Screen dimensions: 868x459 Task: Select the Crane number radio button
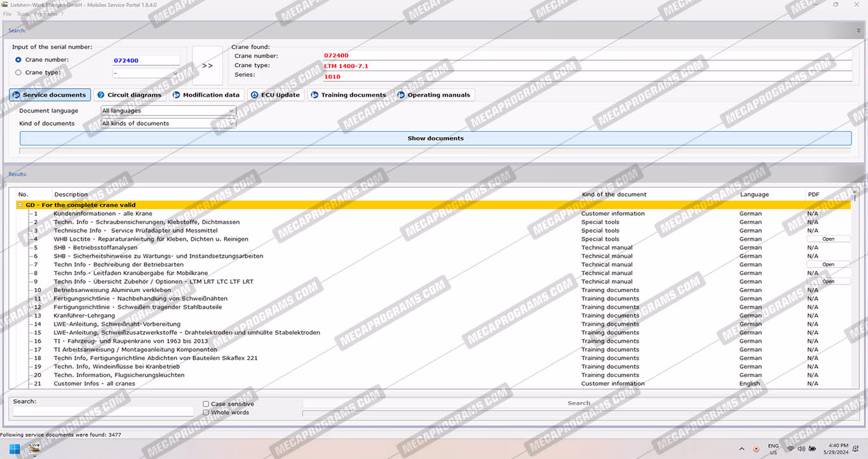click(18, 60)
